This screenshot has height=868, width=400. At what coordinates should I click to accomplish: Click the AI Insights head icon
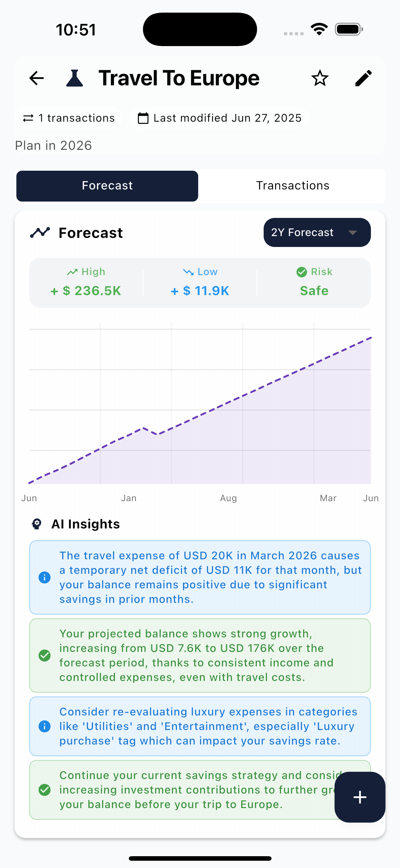coord(36,524)
